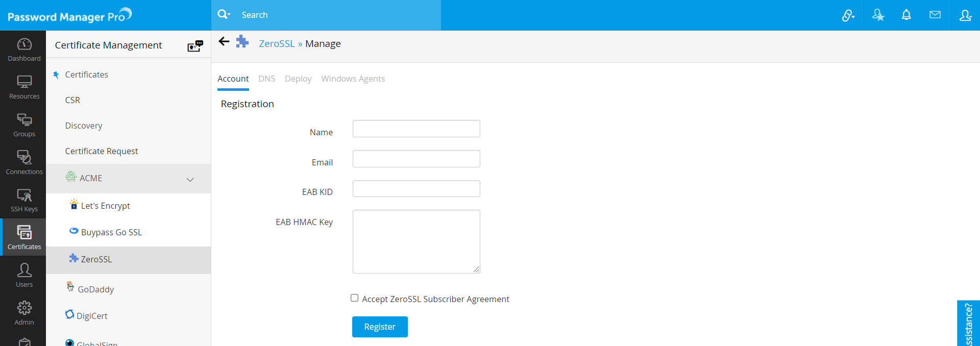
Task: Click the search magnifier icon
Action: (x=224, y=14)
